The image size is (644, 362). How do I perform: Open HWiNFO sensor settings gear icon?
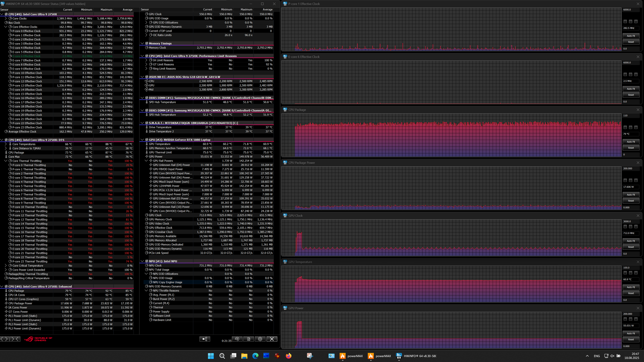(260, 339)
